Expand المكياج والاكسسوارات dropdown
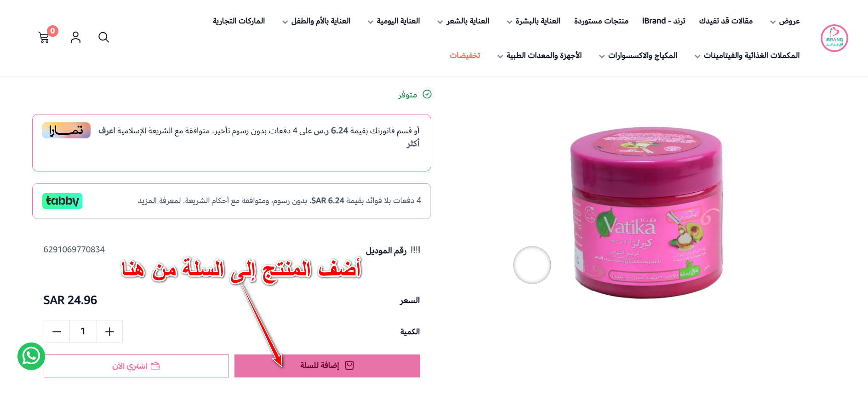Viewport: 868px width, 394px height. point(638,56)
